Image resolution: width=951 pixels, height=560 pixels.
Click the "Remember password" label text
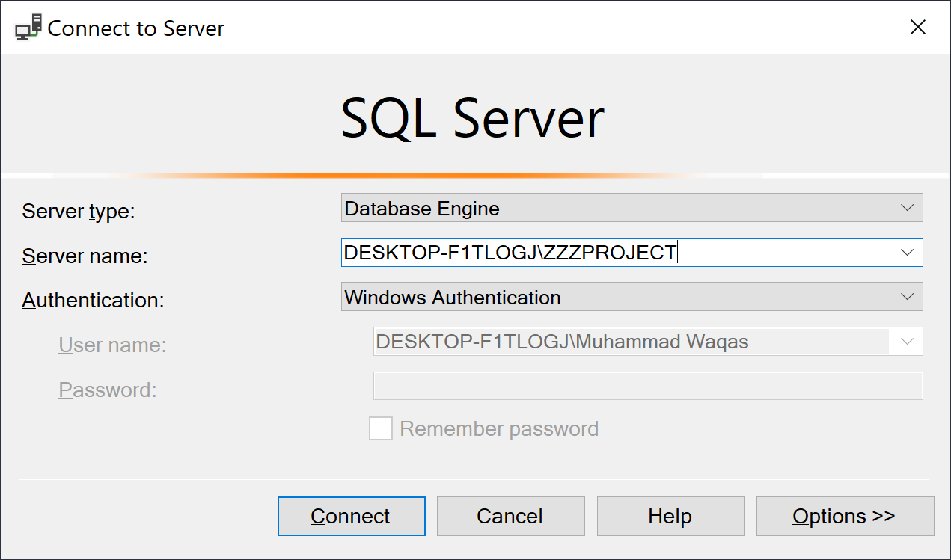point(499,429)
